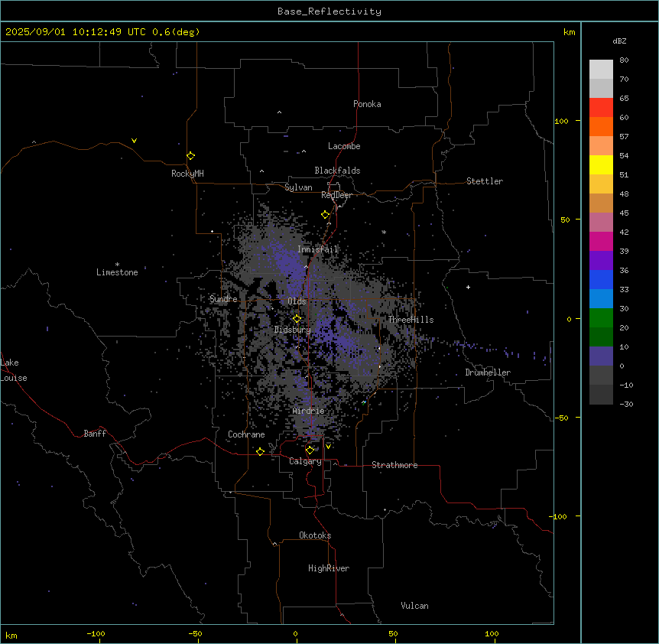Select the dark orange 60–57 dBZ swatch
The height and width of the screenshot is (644, 659).
coord(601,126)
